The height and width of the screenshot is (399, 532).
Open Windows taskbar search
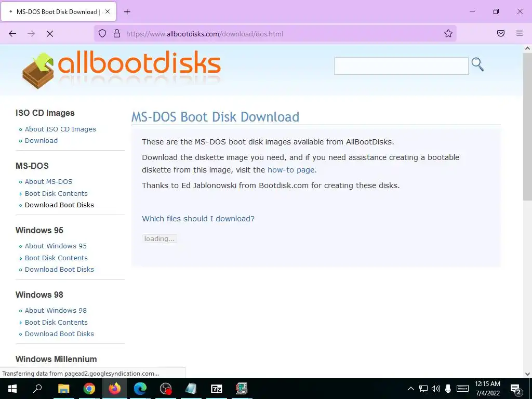37,389
